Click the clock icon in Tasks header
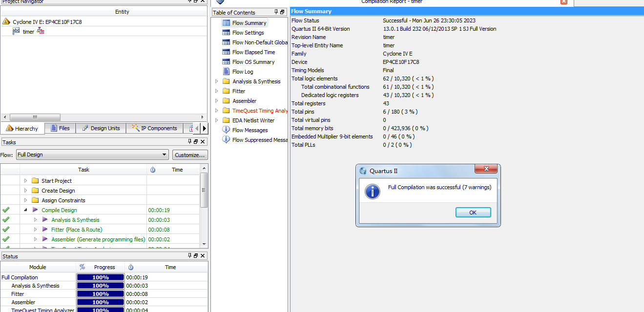Viewport: 644px width, 312px height. click(x=153, y=170)
